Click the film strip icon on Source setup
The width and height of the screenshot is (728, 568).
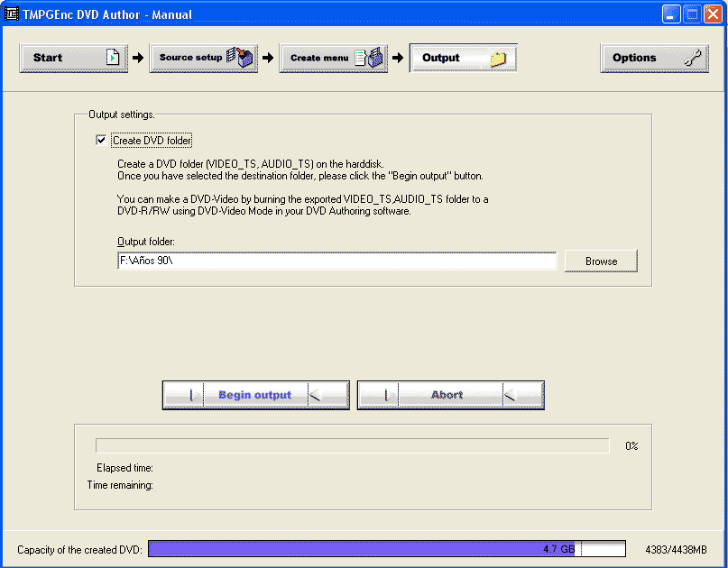coord(241,58)
